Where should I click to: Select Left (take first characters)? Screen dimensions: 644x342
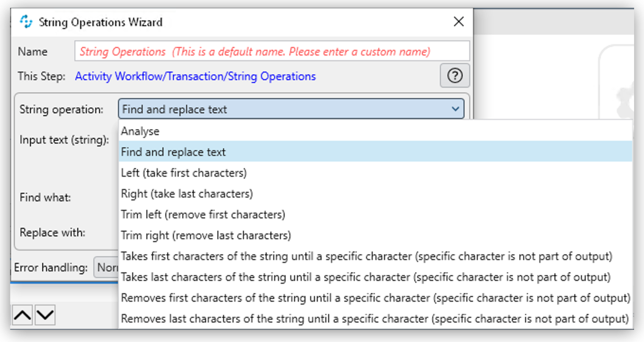[184, 173]
